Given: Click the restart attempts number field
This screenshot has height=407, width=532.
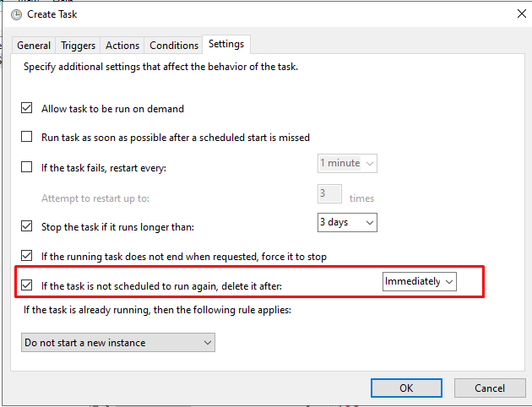Looking at the screenshot, I should point(329,194).
